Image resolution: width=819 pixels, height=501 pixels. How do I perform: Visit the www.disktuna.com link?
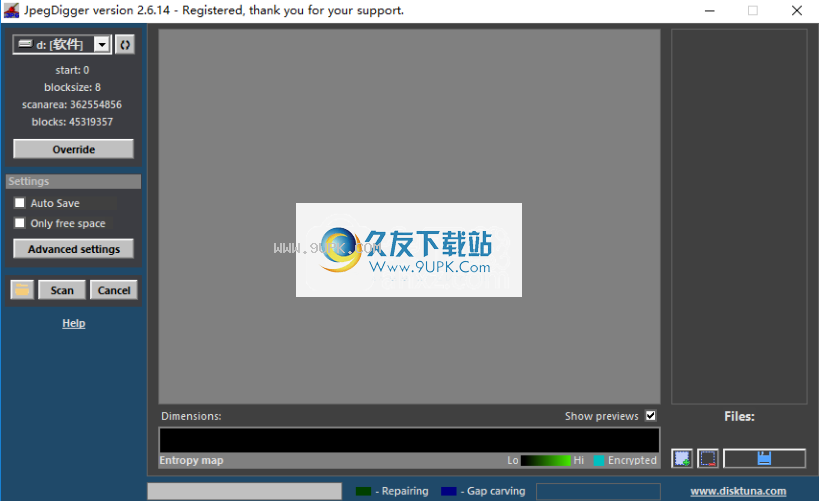(x=738, y=491)
